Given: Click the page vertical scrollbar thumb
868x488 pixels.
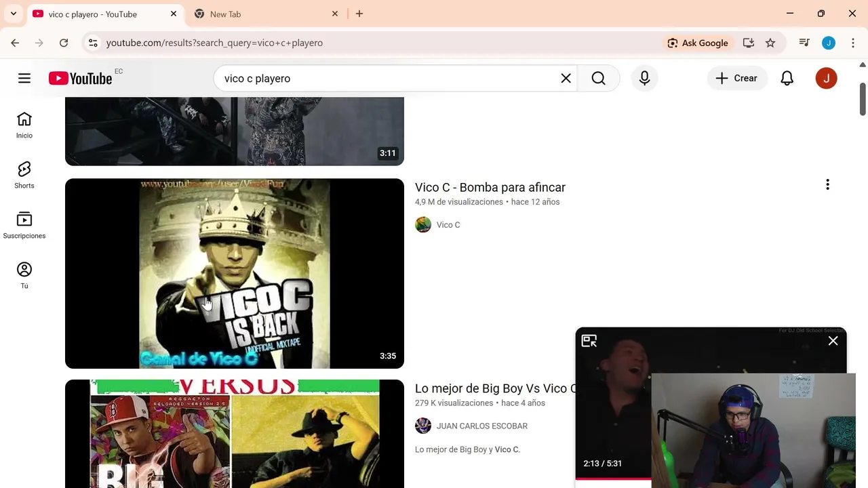Looking at the screenshot, I should (x=863, y=100).
